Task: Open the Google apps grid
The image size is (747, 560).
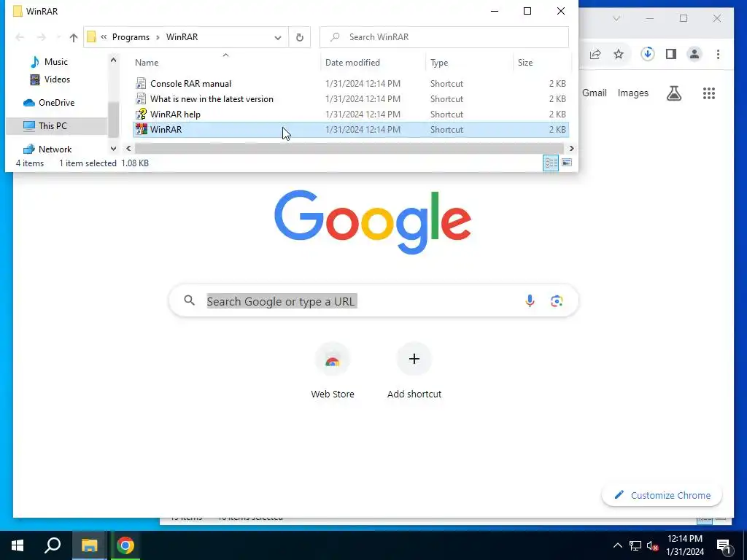Action: point(709,93)
